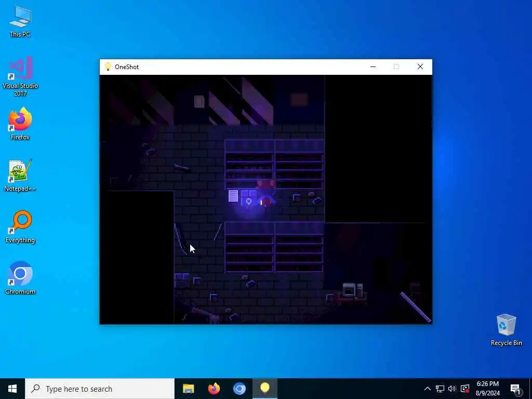532x399 pixels.
Task: Launch the Everything search shortcut
Action: click(20, 227)
